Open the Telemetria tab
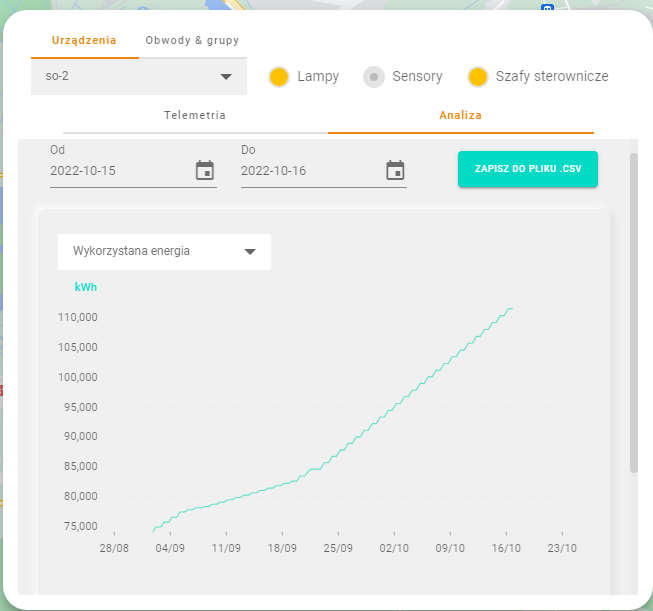The height and width of the screenshot is (611, 653). coord(195,115)
